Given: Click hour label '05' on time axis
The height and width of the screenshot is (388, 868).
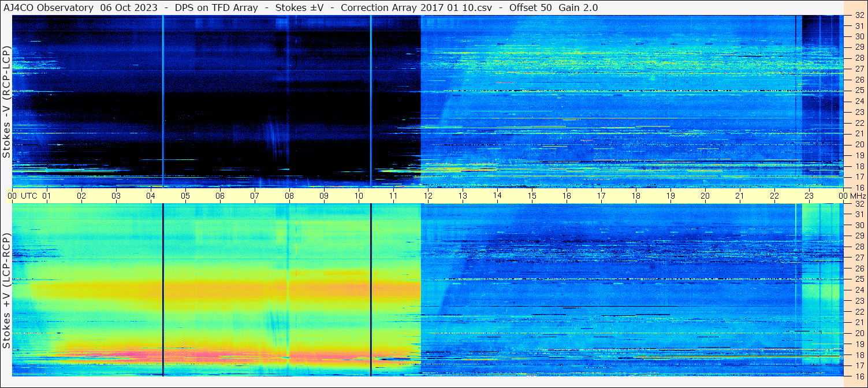Looking at the screenshot, I should (185, 196).
